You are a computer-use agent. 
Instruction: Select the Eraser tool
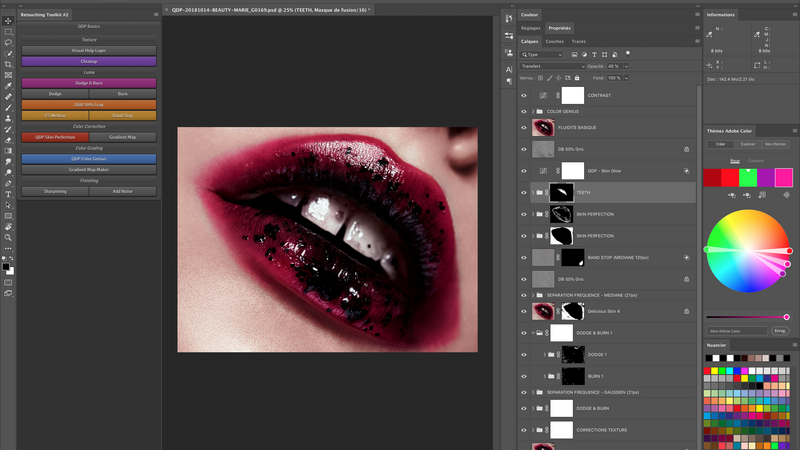click(x=8, y=140)
